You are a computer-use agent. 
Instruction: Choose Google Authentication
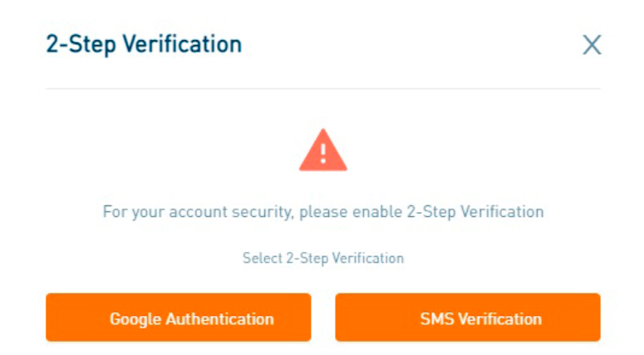point(179,318)
